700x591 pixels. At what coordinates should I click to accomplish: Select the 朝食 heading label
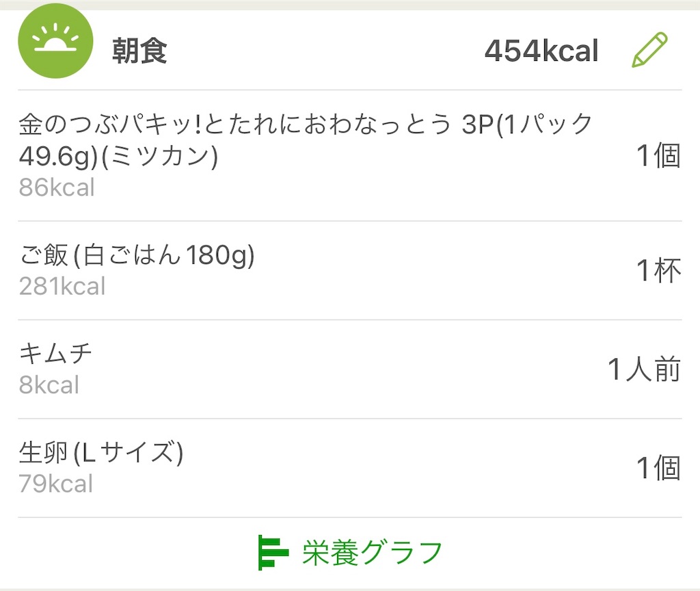pos(139,51)
